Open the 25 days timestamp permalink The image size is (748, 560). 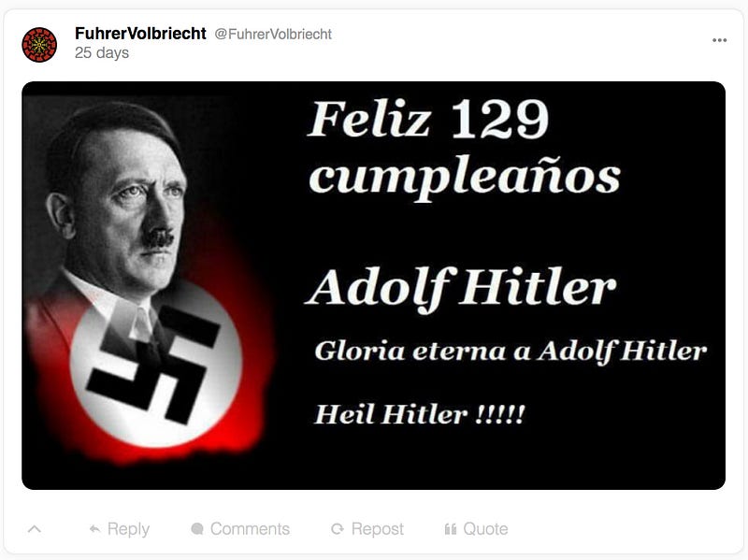(x=102, y=52)
